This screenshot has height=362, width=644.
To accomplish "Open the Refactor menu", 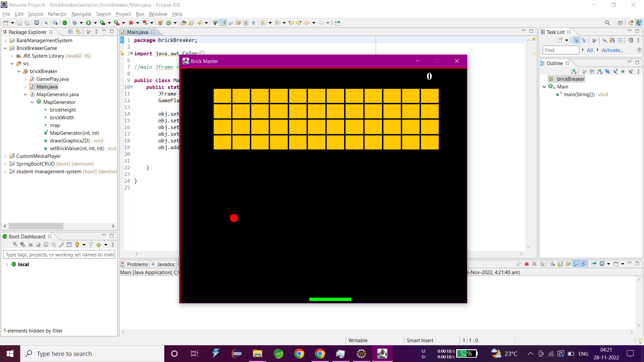I will (57, 14).
